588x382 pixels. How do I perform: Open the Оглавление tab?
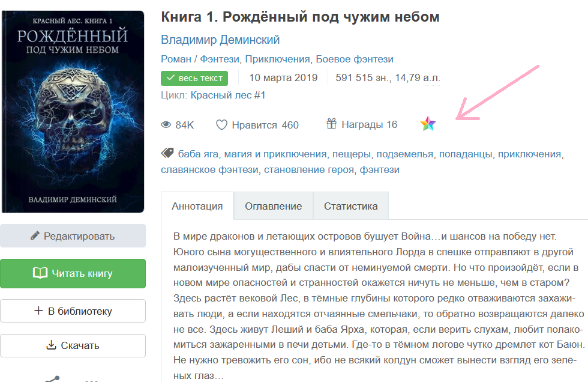[274, 206]
